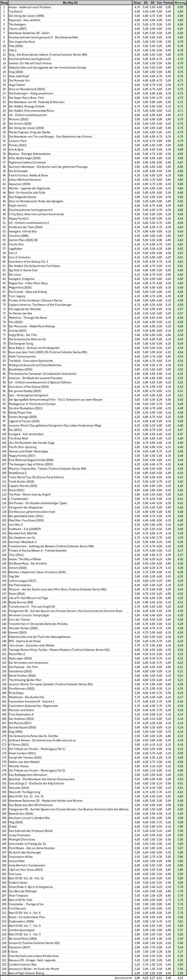Click Der grosse Gatsby (2013)

point(25,391)
